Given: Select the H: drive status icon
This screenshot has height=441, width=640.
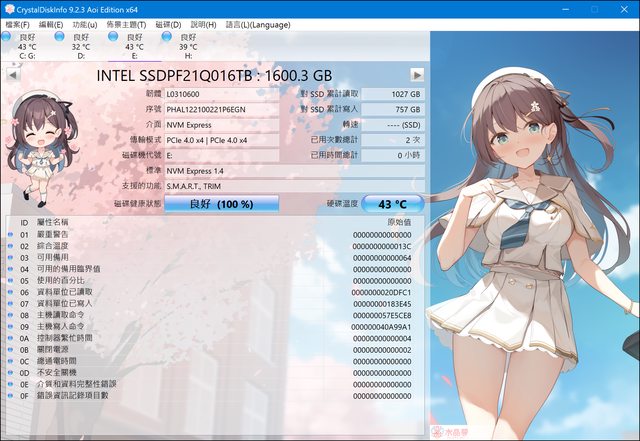Looking at the screenshot, I should coord(167,38).
